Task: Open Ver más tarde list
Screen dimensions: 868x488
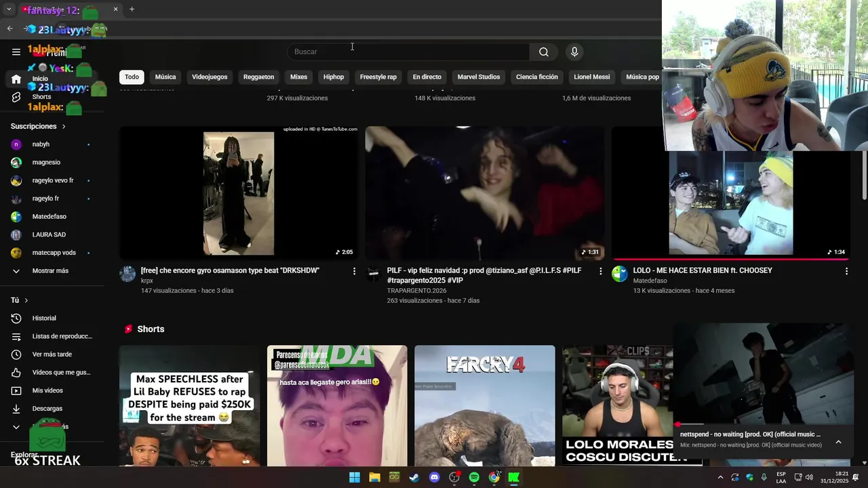Action: (51, 354)
